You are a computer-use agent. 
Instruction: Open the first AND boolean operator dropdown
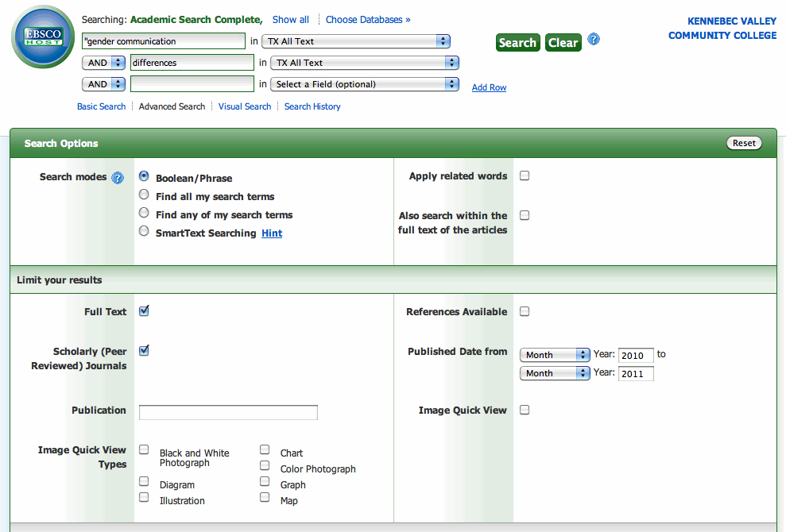pyautogui.click(x=106, y=63)
